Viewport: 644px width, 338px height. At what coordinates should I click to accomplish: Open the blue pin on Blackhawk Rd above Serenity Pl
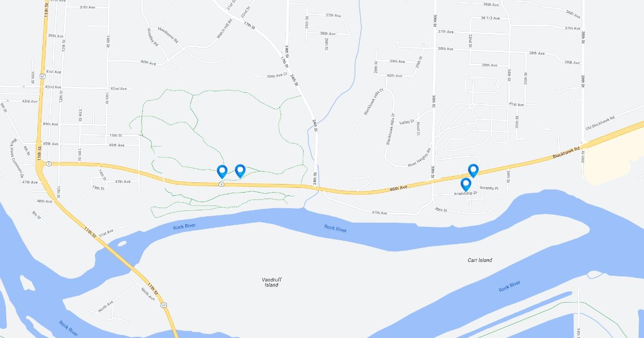[x=473, y=171]
